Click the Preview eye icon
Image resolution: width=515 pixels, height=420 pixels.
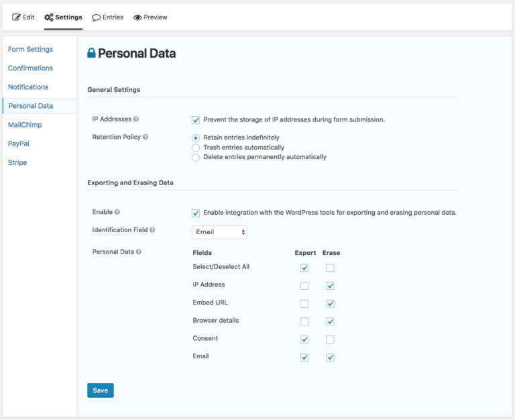tap(137, 17)
